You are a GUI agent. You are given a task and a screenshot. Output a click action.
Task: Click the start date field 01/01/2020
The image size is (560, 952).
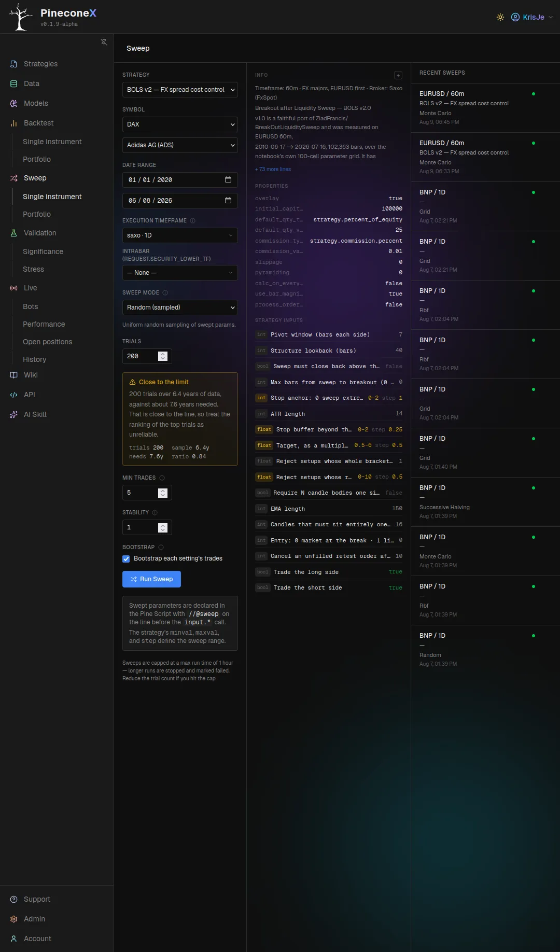(x=180, y=180)
